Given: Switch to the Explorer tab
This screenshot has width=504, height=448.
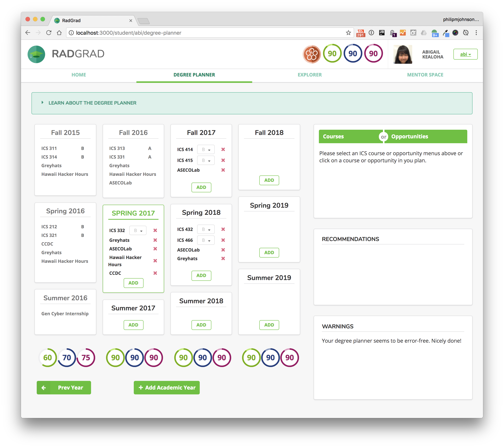Looking at the screenshot, I should (310, 75).
